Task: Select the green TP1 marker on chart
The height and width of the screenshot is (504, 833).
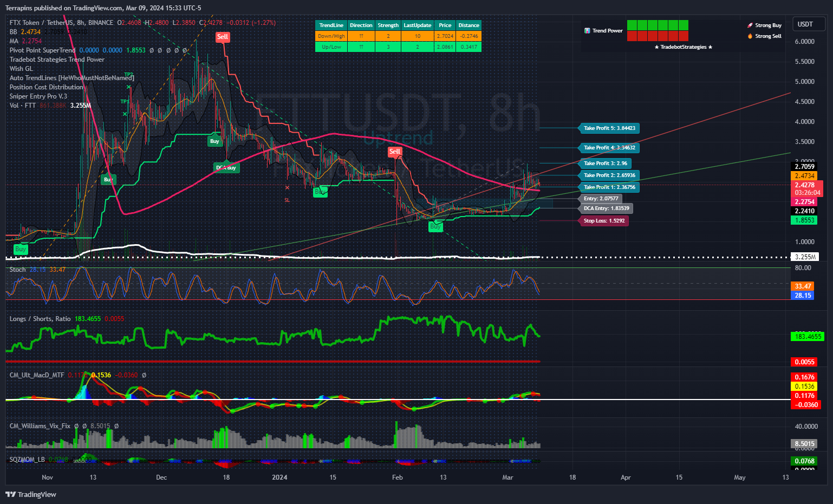Action: [x=124, y=102]
